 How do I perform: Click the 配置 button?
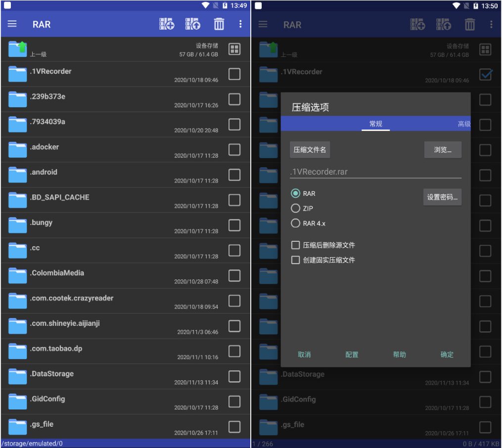[352, 355]
